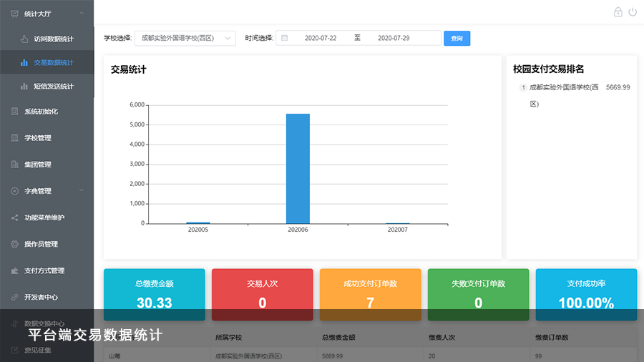Go to 集团管理 menu item
This screenshot has width=644, height=362.
47,164
